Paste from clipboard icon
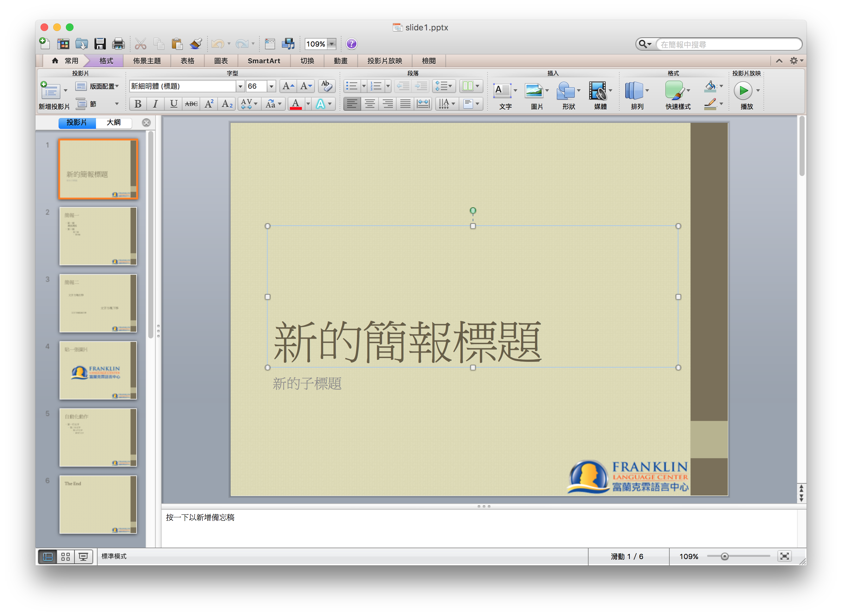The image size is (842, 616). click(x=177, y=44)
